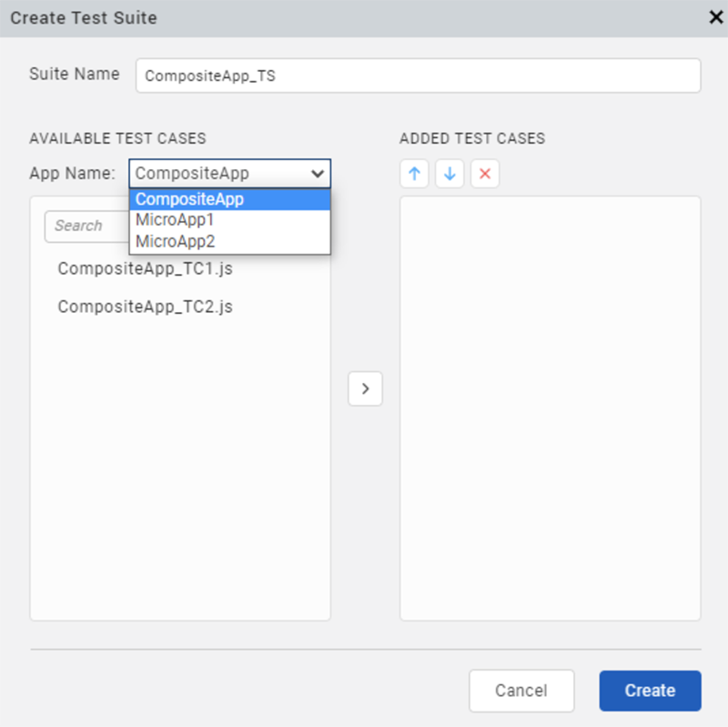This screenshot has height=727, width=728.
Task: Add test case using right chevron button
Action: tap(365, 389)
